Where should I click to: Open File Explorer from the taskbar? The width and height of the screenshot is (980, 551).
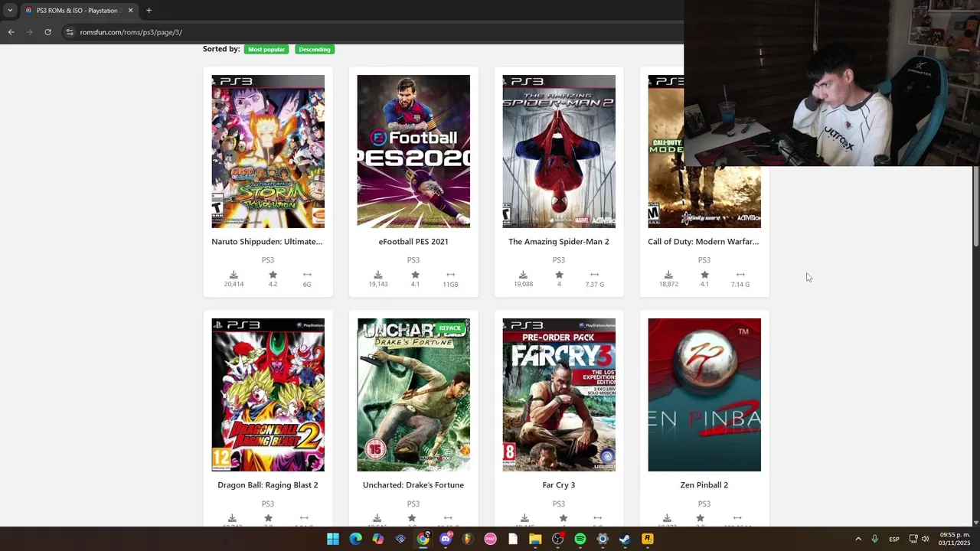pyautogui.click(x=535, y=539)
